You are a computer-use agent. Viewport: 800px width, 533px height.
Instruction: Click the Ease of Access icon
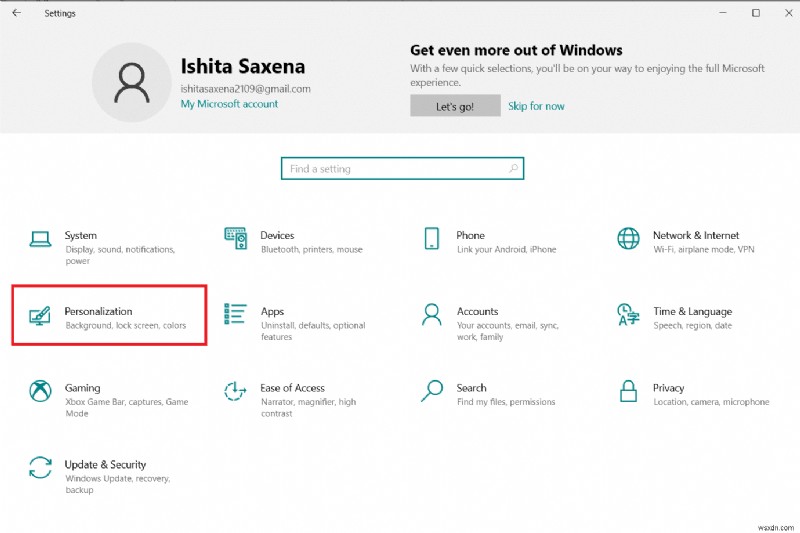(236, 391)
